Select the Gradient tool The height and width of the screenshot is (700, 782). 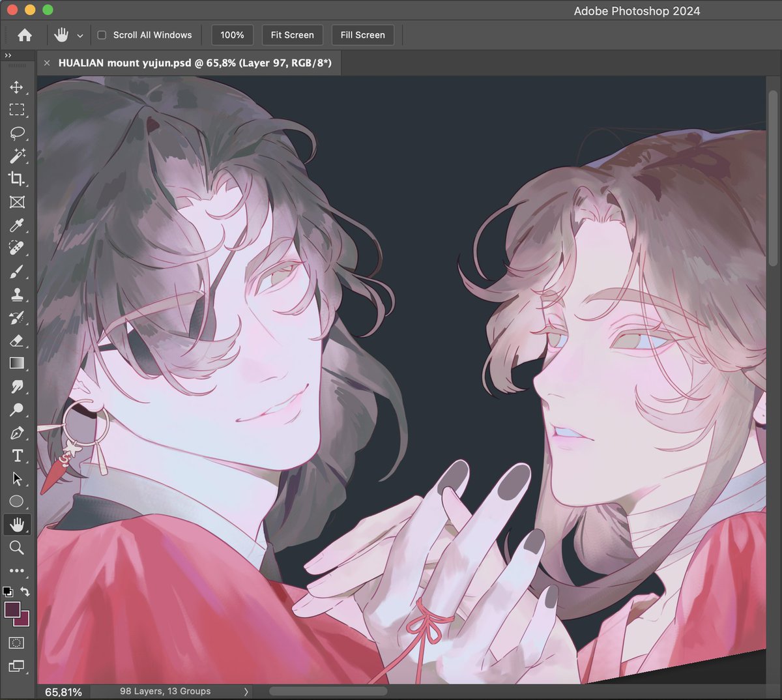click(17, 363)
